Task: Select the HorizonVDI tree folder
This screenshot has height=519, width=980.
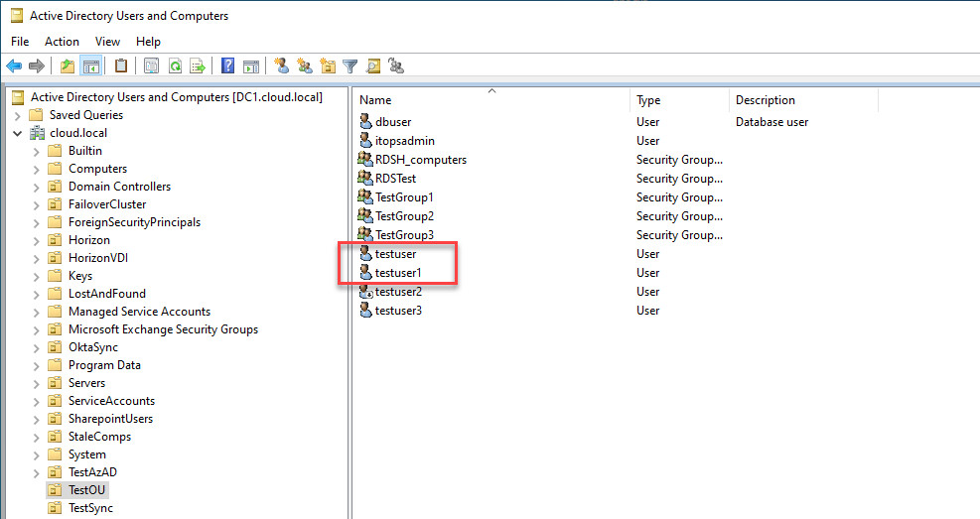Action: click(98, 258)
